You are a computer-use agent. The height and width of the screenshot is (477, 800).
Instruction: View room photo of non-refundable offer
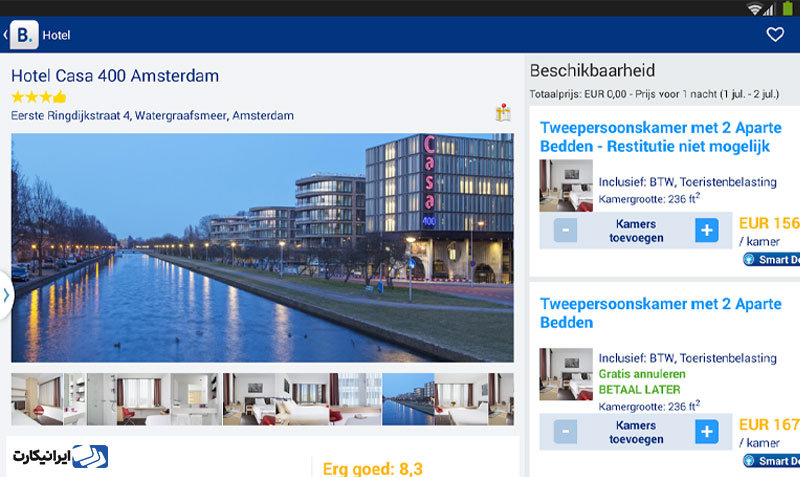[566, 186]
